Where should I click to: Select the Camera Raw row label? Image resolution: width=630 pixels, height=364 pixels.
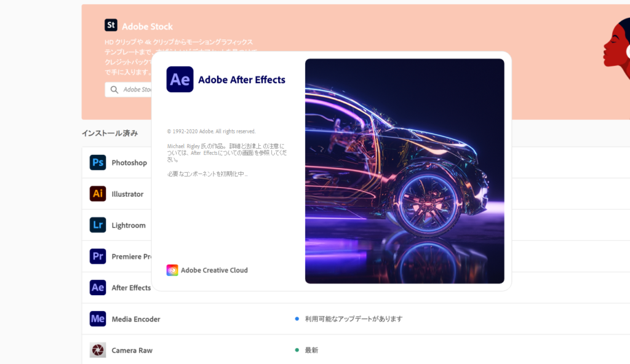pyautogui.click(x=132, y=350)
